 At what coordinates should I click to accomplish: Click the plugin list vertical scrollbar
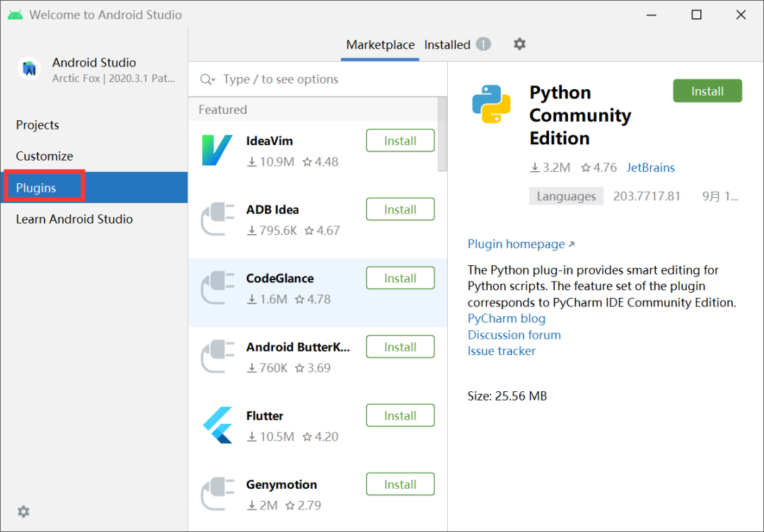(x=442, y=134)
